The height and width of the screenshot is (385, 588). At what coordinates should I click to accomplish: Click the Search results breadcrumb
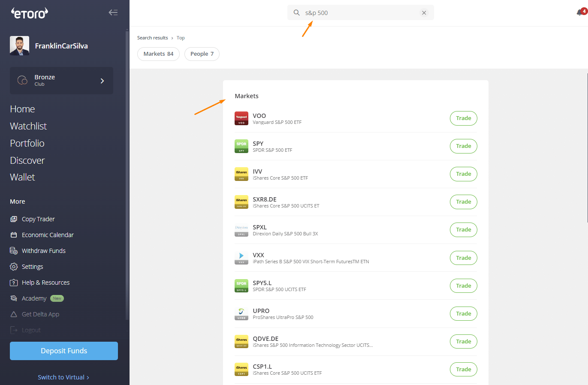coord(152,38)
